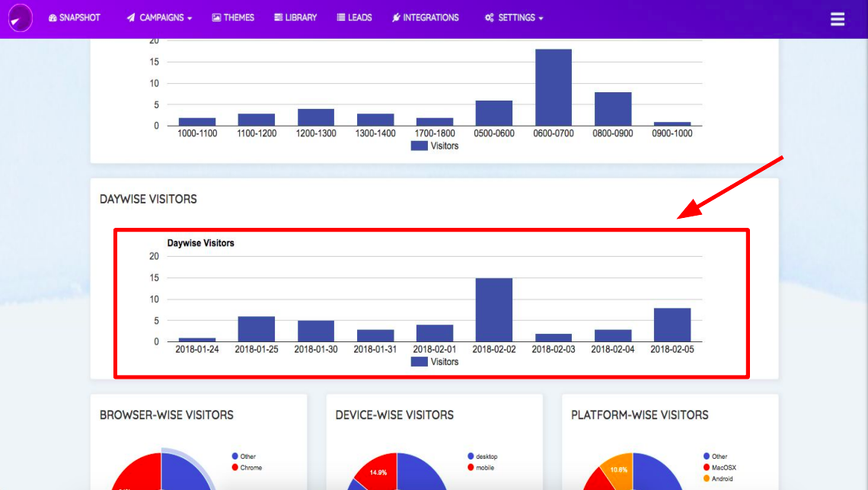Click the PLATFORM-WISE VISITORS heading
This screenshot has width=868, height=490.
(x=640, y=415)
